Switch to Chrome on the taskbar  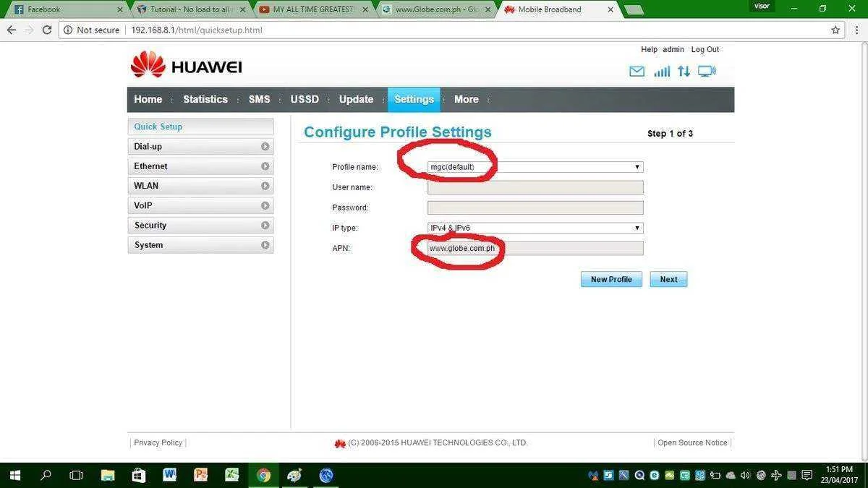click(x=263, y=475)
